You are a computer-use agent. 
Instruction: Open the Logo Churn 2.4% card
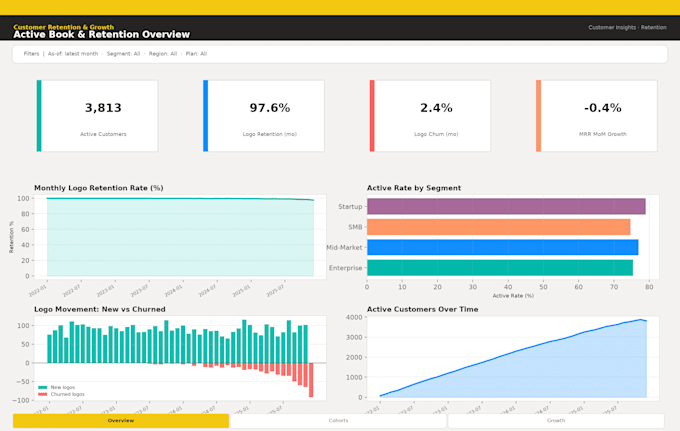point(430,116)
